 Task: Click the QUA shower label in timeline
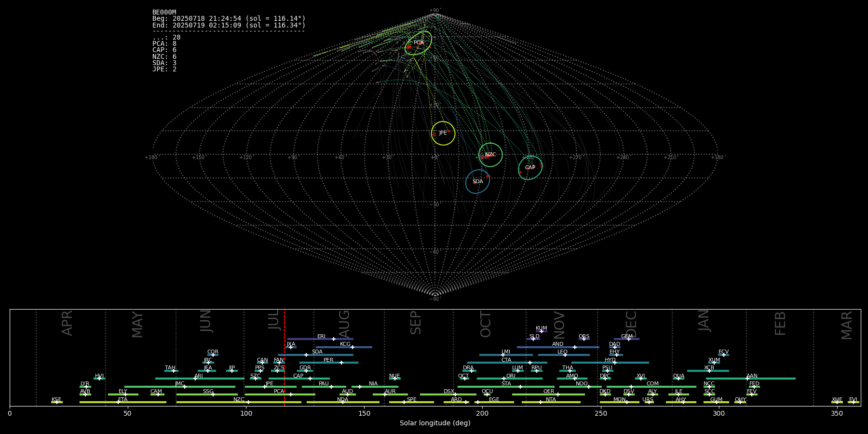pos(679,376)
